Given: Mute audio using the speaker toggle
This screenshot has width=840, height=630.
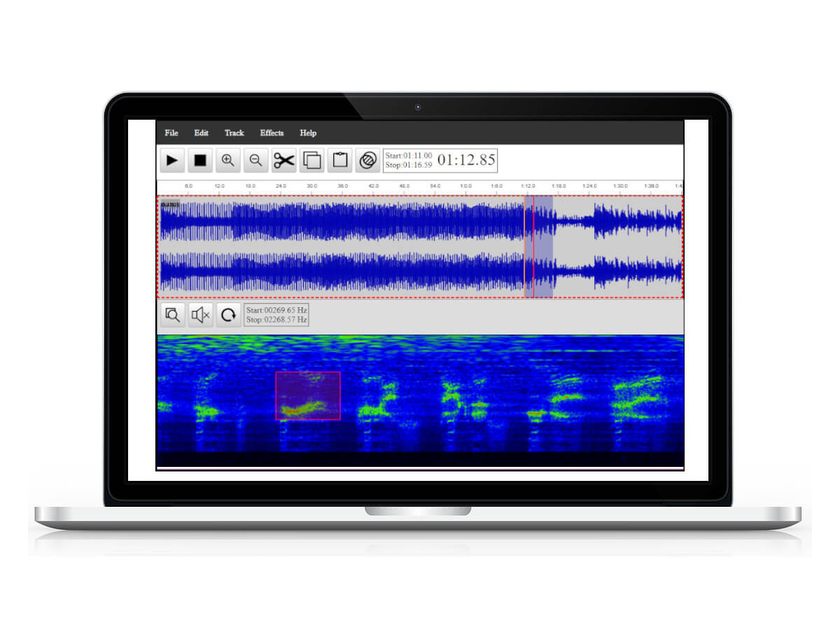Looking at the screenshot, I should point(200,314).
